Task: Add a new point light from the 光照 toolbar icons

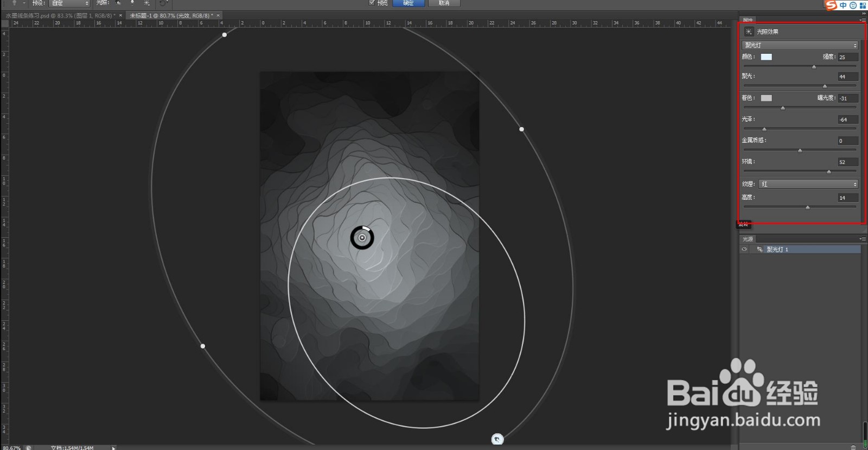Action: coord(132,3)
